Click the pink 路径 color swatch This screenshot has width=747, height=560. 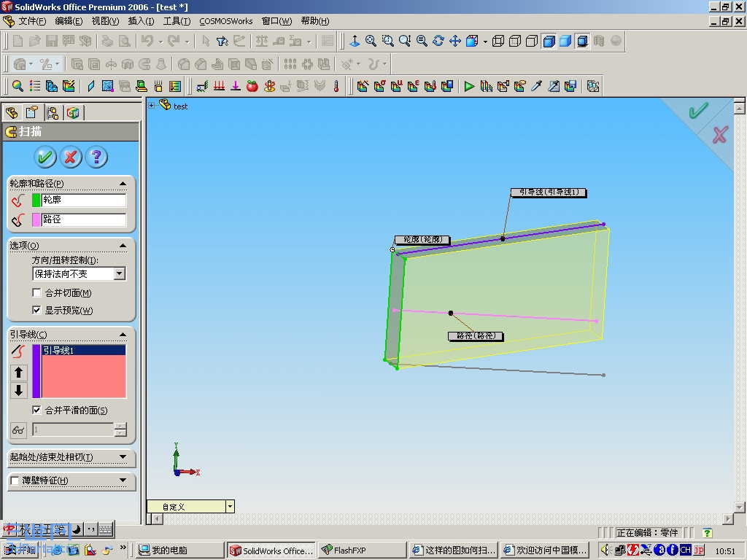(x=36, y=219)
